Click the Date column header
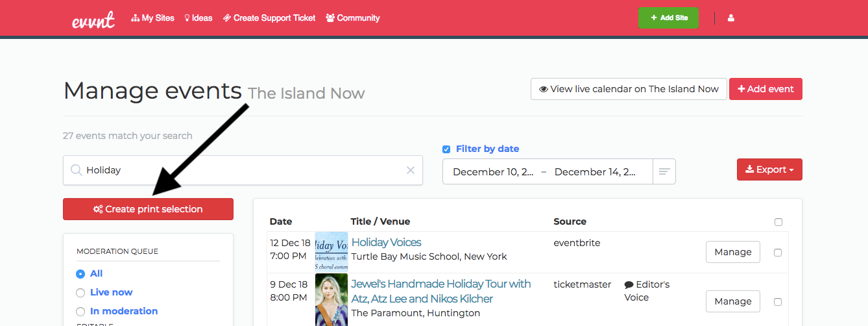The height and width of the screenshot is (326, 868). [x=281, y=221]
